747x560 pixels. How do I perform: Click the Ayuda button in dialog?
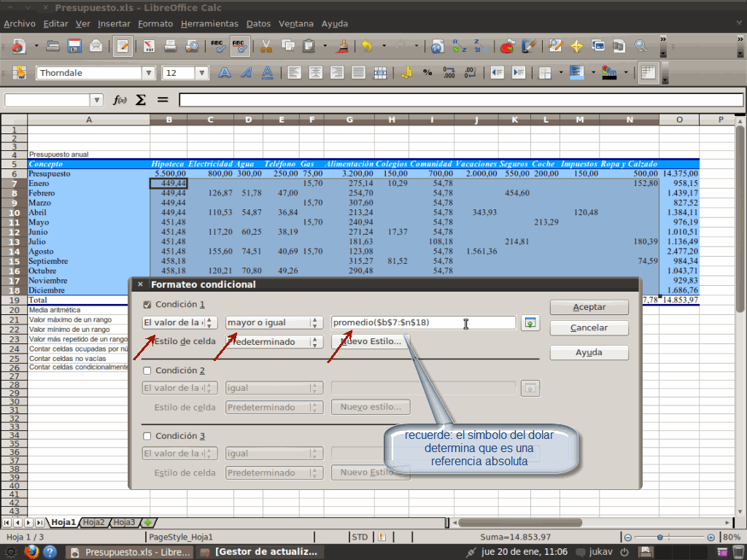click(x=589, y=352)
